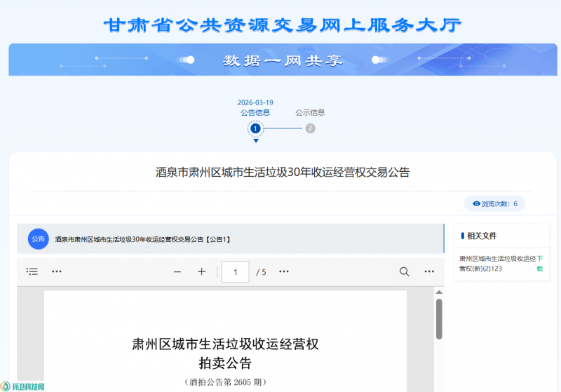Click the 环卫科技网 watermark logo
The width and height of the screenshot is (561, 392).
click(24, 386)
